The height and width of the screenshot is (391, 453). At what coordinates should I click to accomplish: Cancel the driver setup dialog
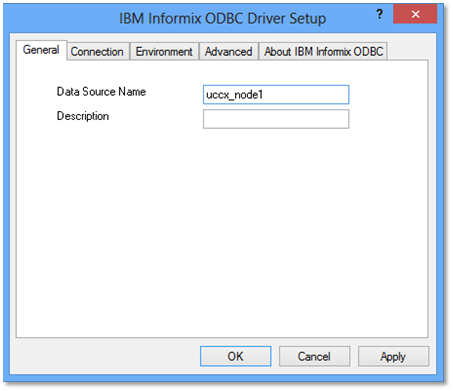(x=314, y=356)
